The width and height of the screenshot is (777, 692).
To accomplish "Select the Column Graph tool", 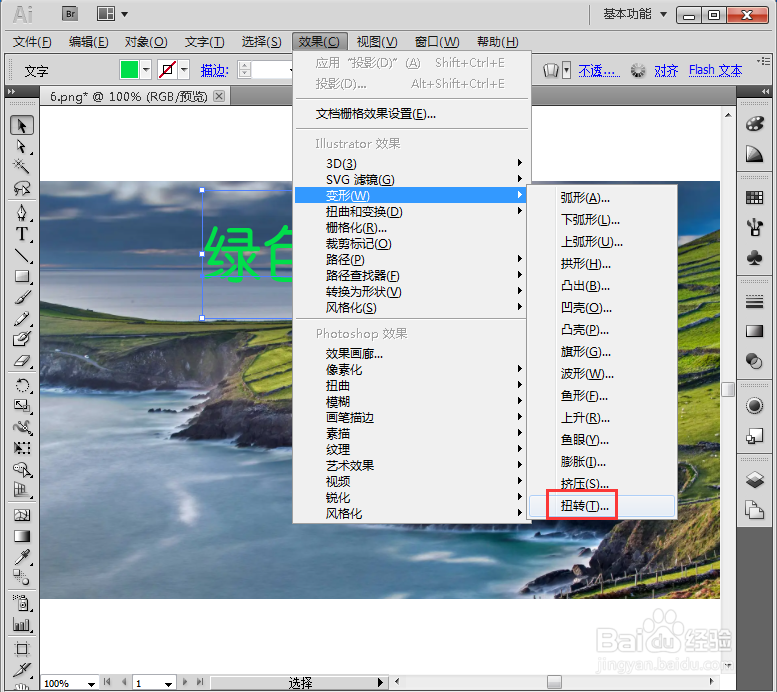I will click(22, 625).
